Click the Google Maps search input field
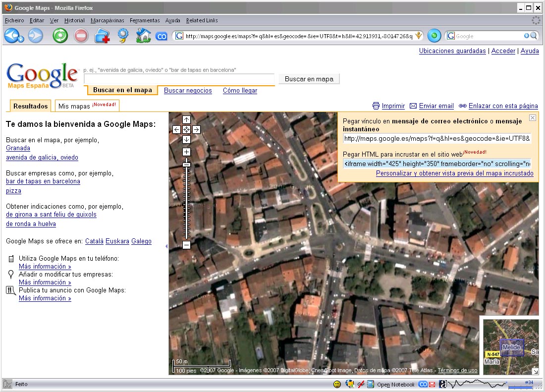The image size is (545, 392). pyautogui.click(x=179, y=79)
